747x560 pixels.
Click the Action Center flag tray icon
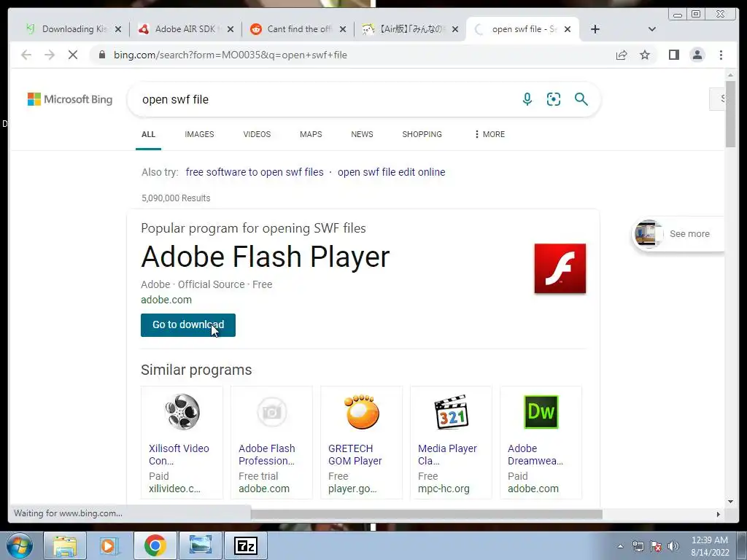tap(656, 546)
